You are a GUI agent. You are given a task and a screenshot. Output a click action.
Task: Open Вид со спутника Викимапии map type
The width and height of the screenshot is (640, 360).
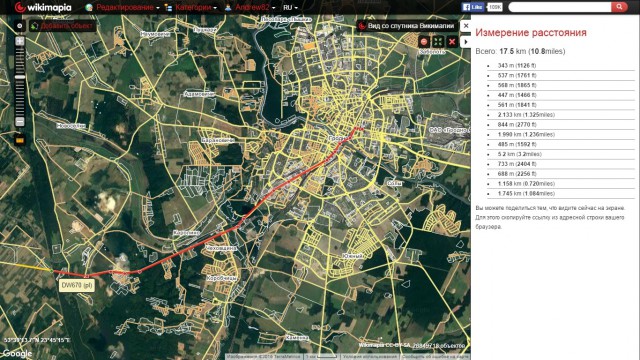(407, 26)
